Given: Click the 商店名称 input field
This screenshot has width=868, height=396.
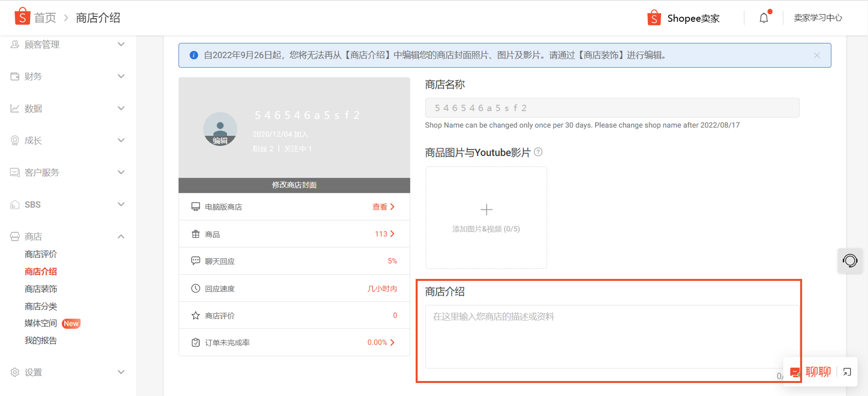Looking at the screenshot, I should [x=612, y=108].
